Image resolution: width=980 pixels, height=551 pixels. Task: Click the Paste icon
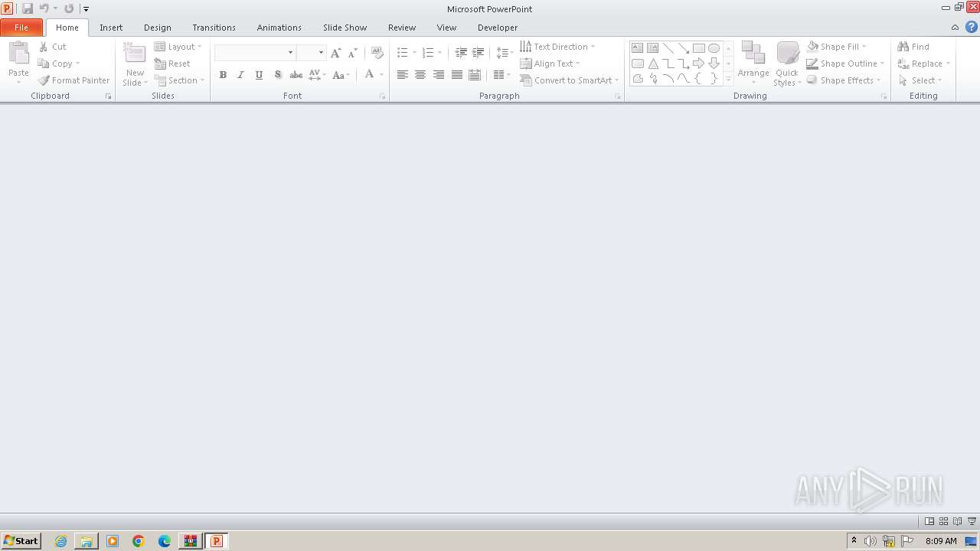pos(18,54)
